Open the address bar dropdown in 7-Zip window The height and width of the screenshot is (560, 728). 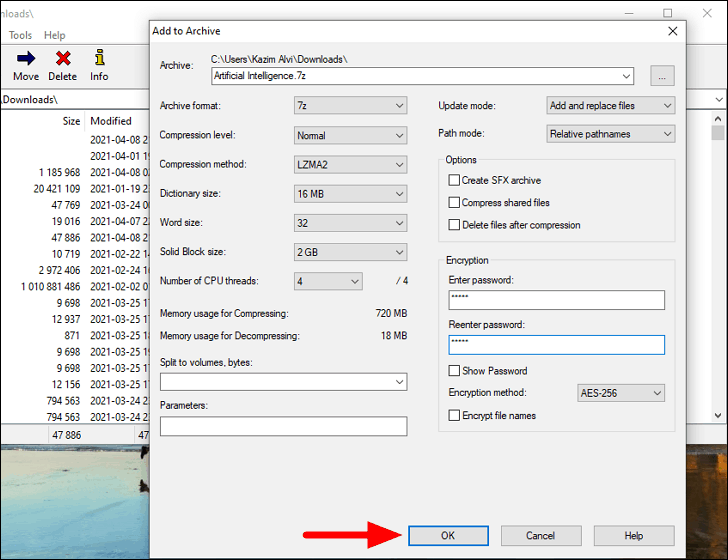pos(719,100)
